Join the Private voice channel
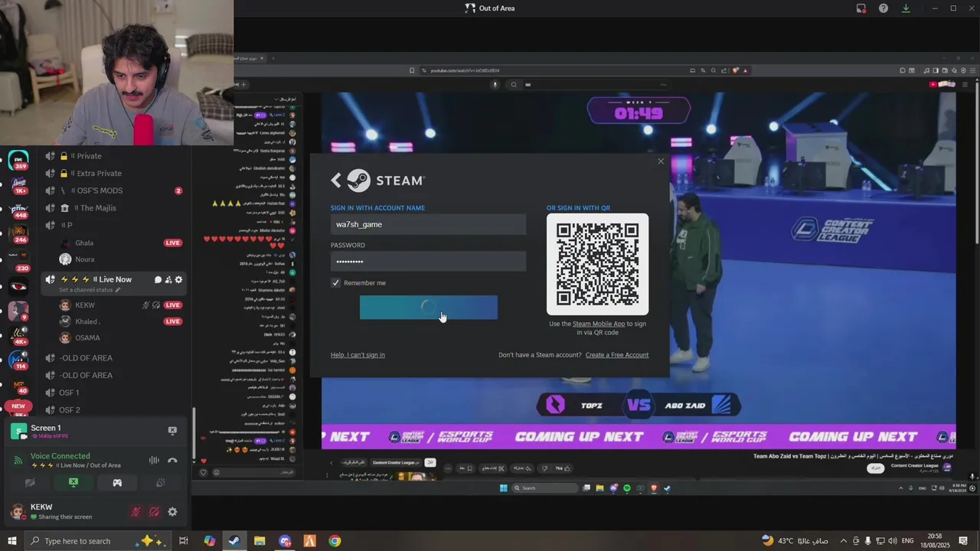The height and width of the screenshot is (551, 980). (x=115, y=156)
